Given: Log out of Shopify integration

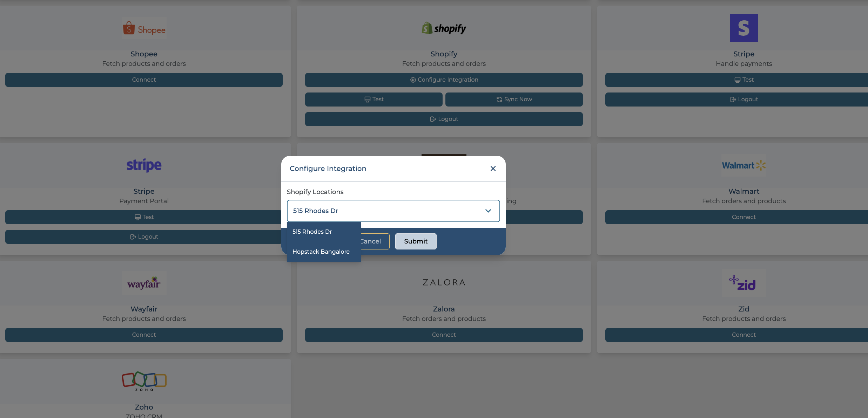Looking at the screenshot, I should [444, 119].
